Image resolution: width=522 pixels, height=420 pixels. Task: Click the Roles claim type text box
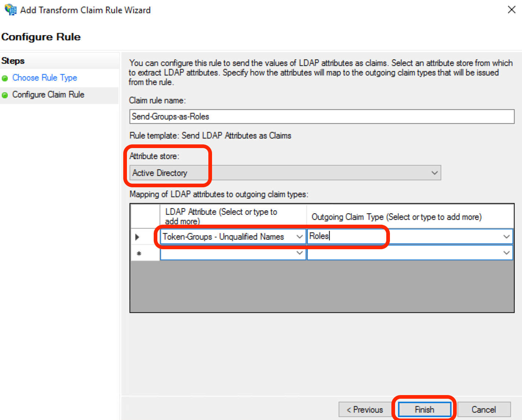click(x=345, y=236)
